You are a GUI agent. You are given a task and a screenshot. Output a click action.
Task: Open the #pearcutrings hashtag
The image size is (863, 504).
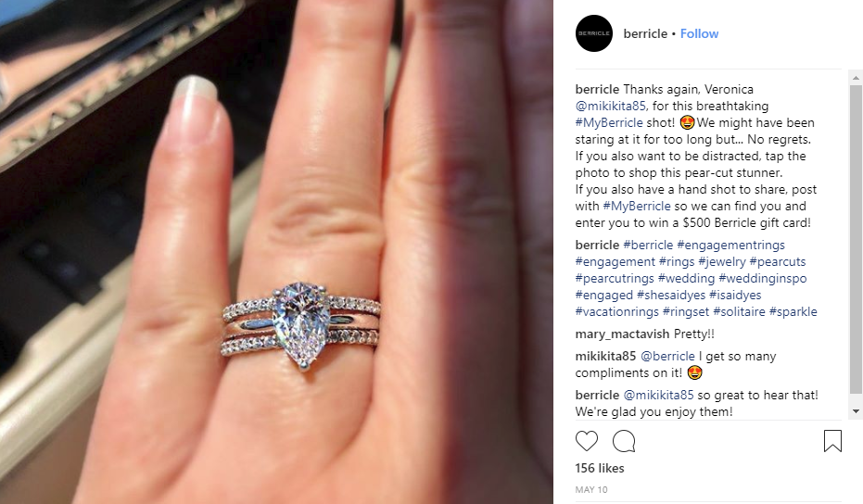pyautogui.click(x=615, y=279)
